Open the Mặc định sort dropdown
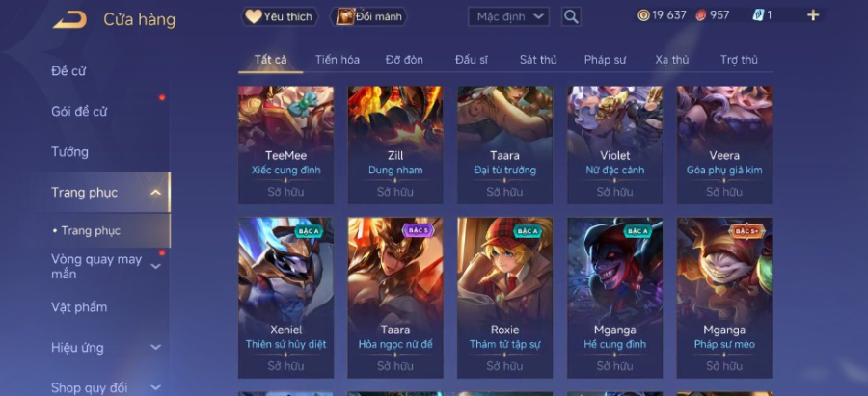This screenshot has height=396, width=868. coord(508,16)
